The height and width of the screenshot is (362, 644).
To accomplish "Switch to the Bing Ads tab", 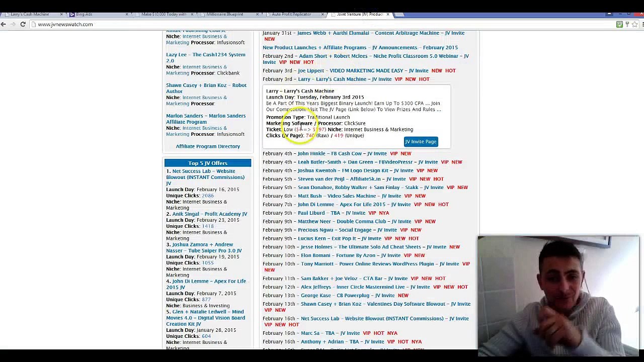I will click(x=98, y=14).
